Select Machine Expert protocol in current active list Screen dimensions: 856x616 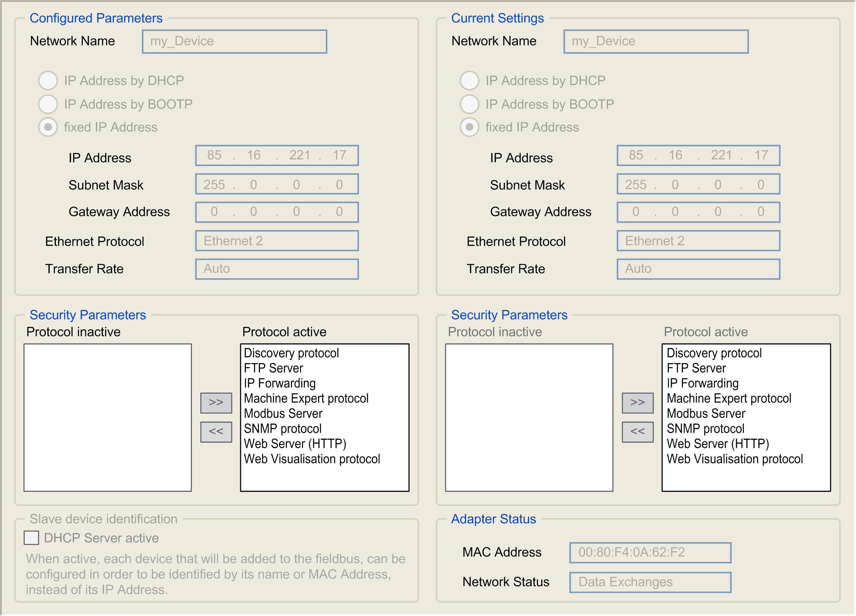point(729,398)
